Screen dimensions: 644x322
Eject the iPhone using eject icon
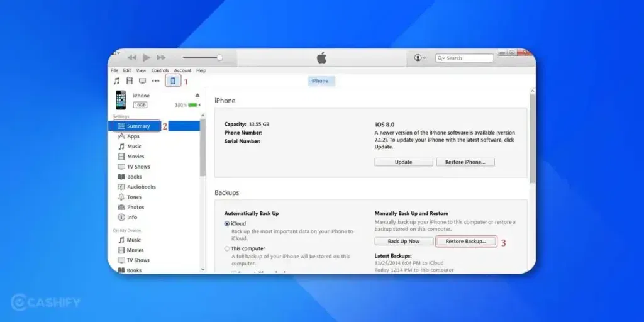(x=197, y=96)
